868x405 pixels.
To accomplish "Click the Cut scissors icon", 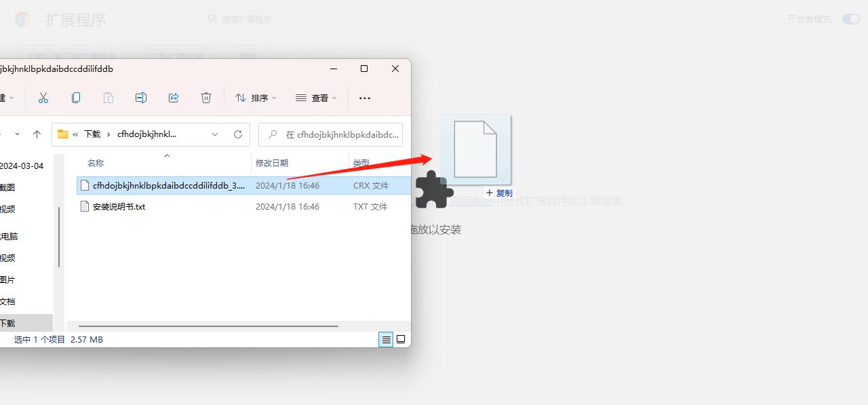I will (x=43, y=98).
